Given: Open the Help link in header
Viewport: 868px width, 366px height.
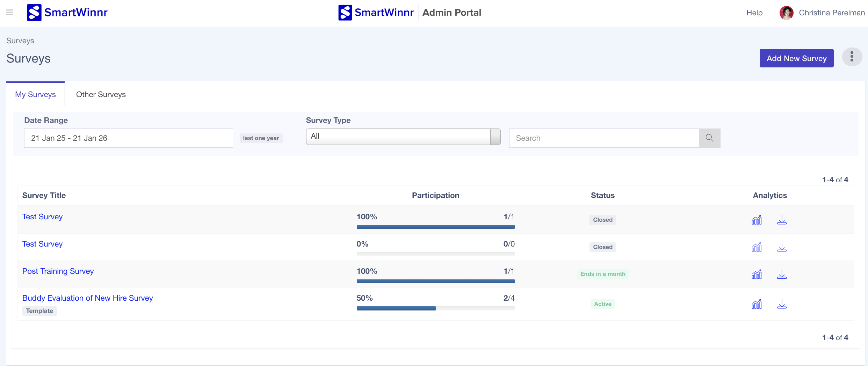Looking at the screenshot, I should point(754,13).
